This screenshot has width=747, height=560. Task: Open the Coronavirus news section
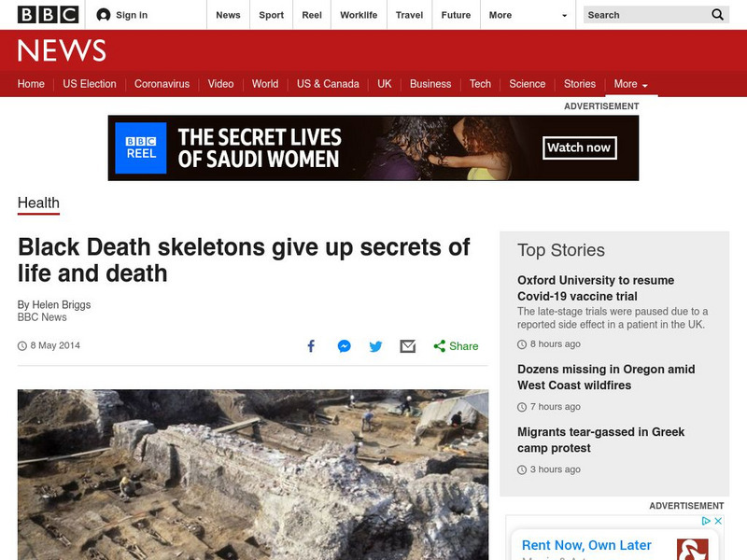click(x=162, y=84)
